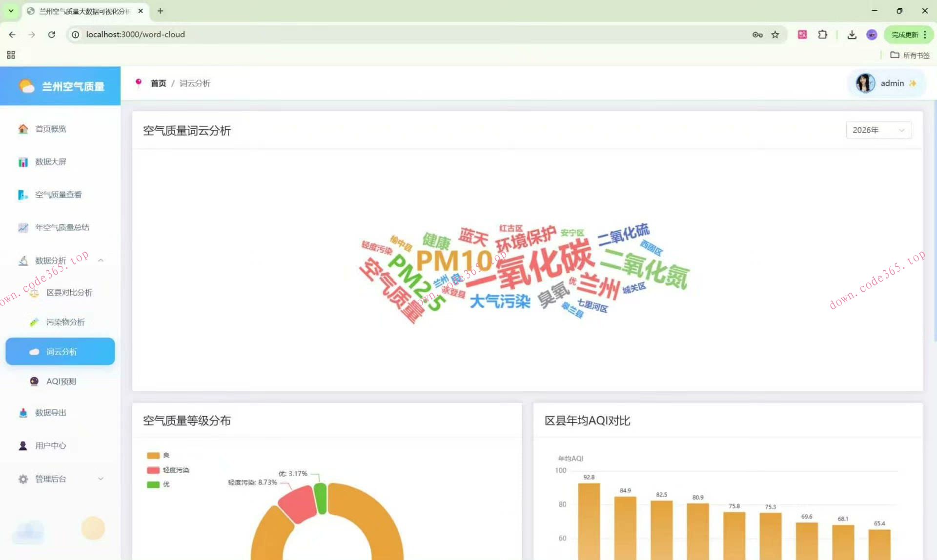Click the 污染物分析 brush icon
This screenshot has width=937, height=560.
coord(34,322)
